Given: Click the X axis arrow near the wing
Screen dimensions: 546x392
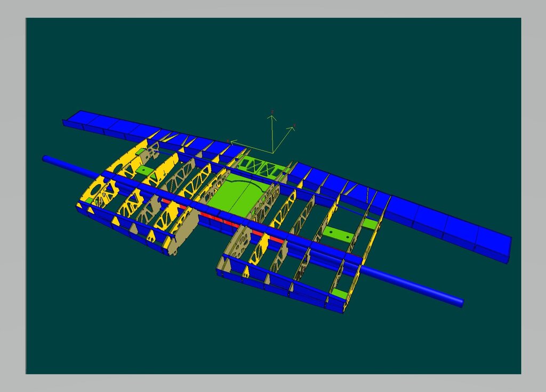Looking at the screenshot, I should [230, 142].
